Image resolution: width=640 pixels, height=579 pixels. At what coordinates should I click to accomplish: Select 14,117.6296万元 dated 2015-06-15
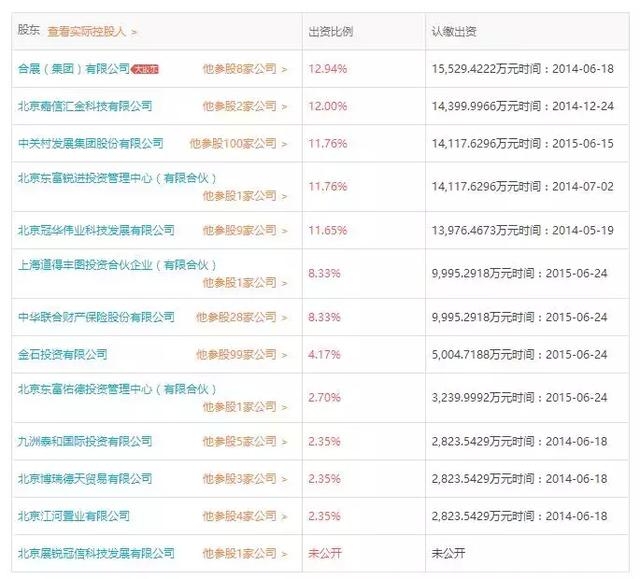pyautogui.click(x=522, y=143)
